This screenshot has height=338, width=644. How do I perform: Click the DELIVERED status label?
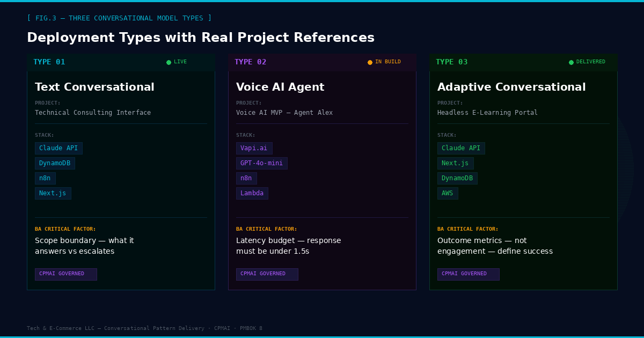591,62
